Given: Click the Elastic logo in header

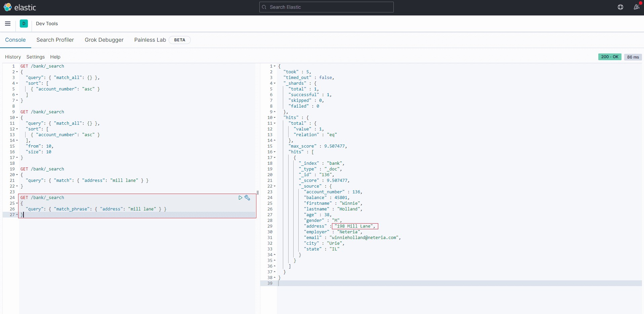Looking at the screenshot, I should pos(19,7).
